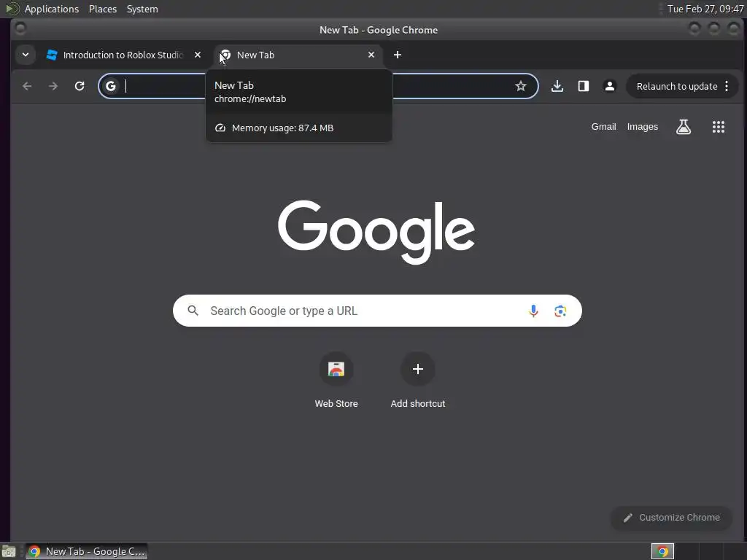747x560 pixels.
Task: Reload the current page
Action: (x=80, y=86)
